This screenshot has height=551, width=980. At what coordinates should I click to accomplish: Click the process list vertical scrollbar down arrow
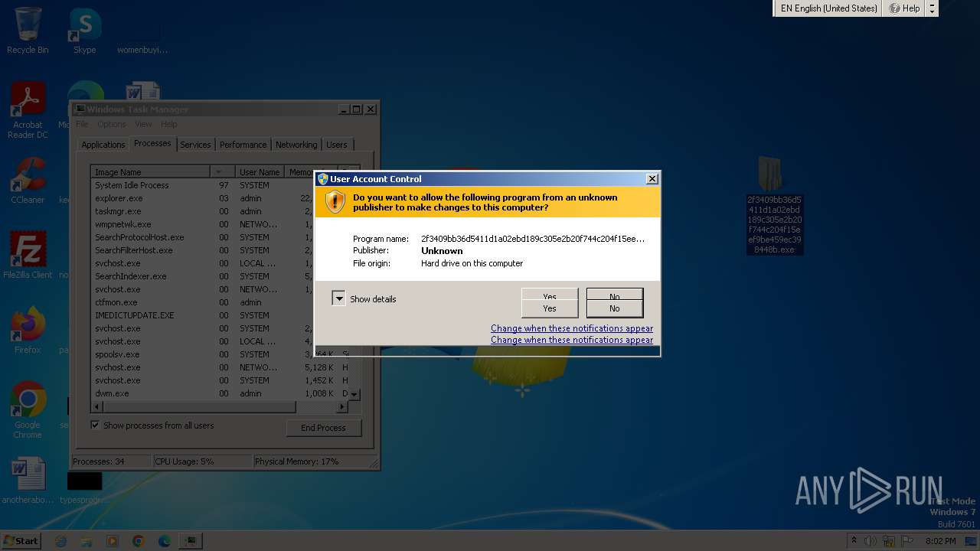click(354, 394)
